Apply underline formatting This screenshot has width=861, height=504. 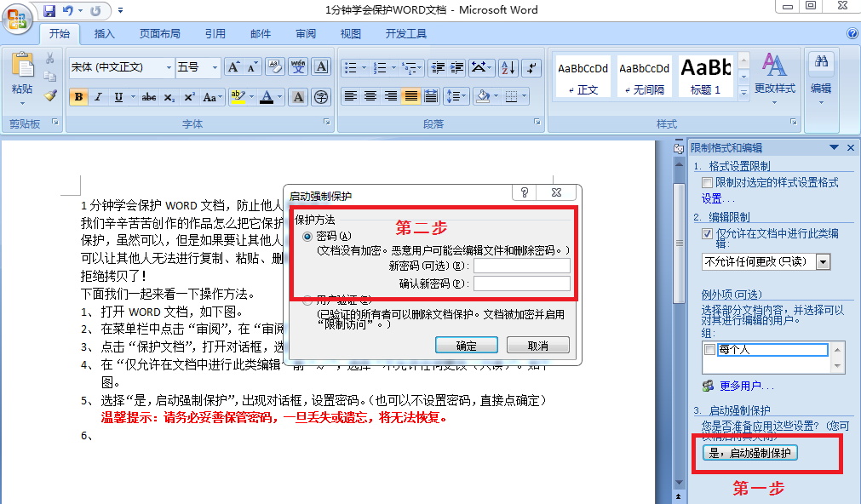[x=118, y=97]
